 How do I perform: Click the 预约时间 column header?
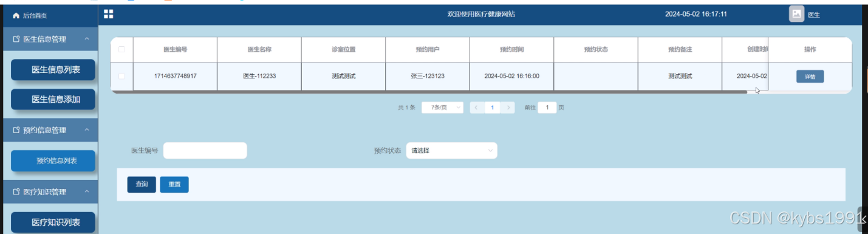pyautogui.click(x=511, y=50)
